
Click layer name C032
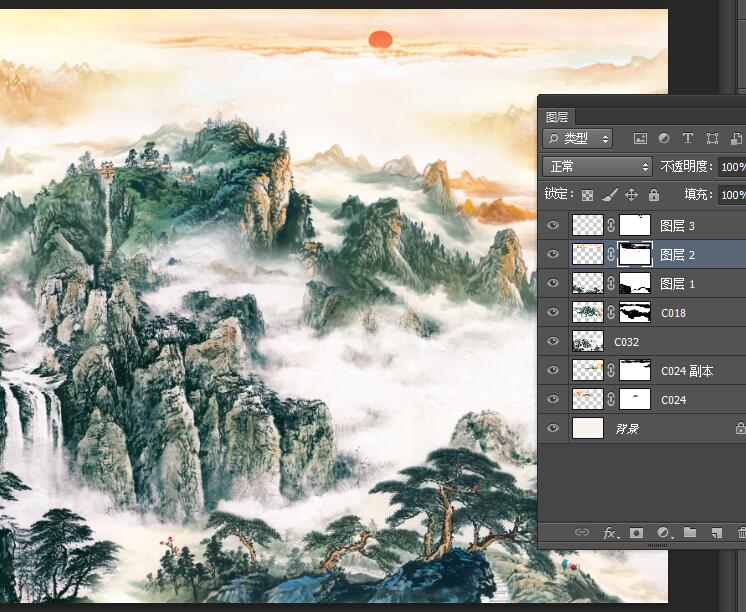[x=626, y=342]
